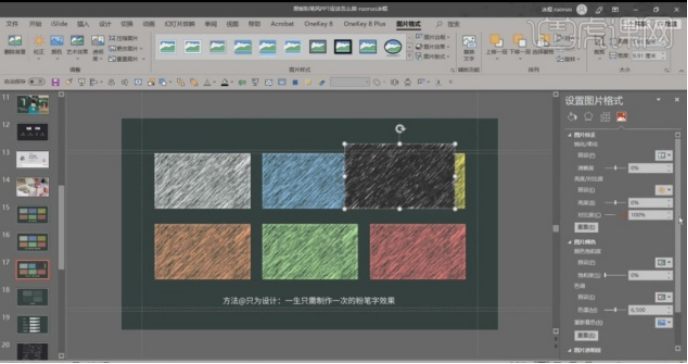Viewport: 688px width, 364px height.
Task: Open the Effects pentagon tab in format pane
Action: click(588, 117)
